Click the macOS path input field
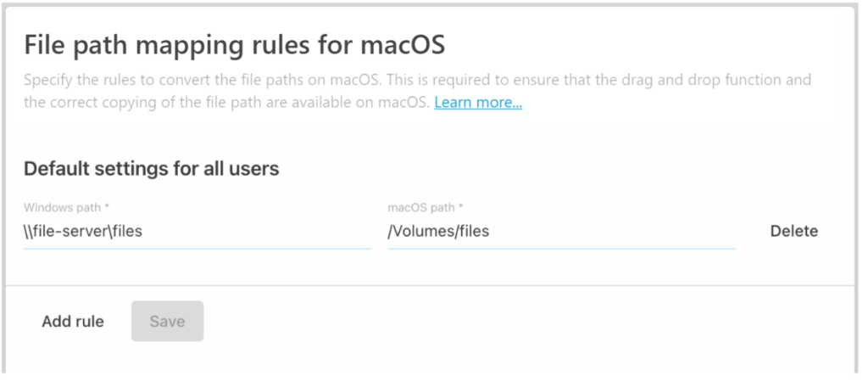 561,231
